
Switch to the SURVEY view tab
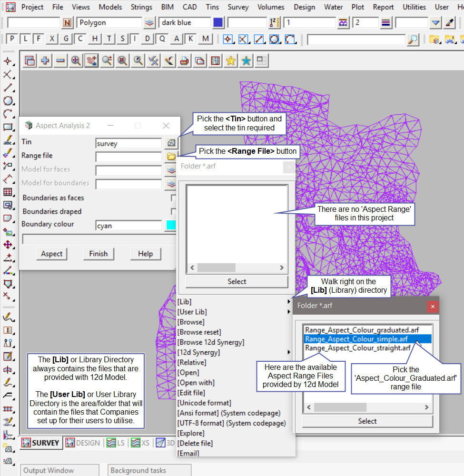click(40, 443)
